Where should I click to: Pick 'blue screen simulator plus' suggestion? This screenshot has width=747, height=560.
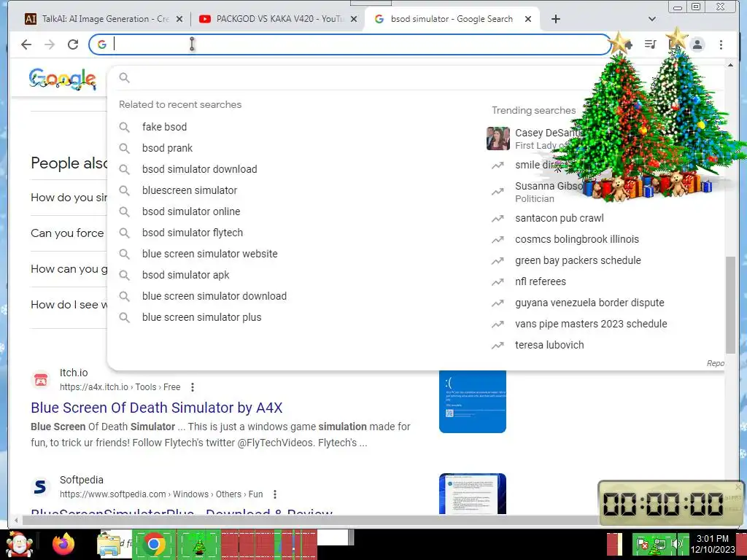(201, 317)
